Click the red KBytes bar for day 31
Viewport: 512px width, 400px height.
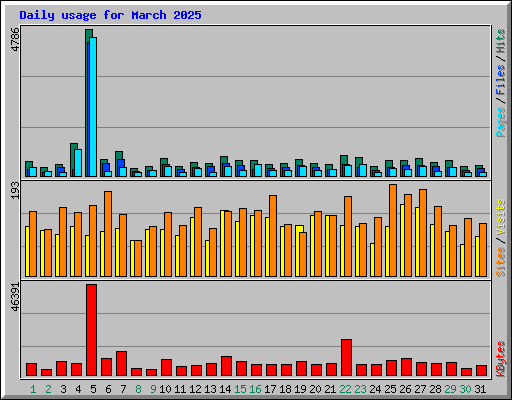481,371
